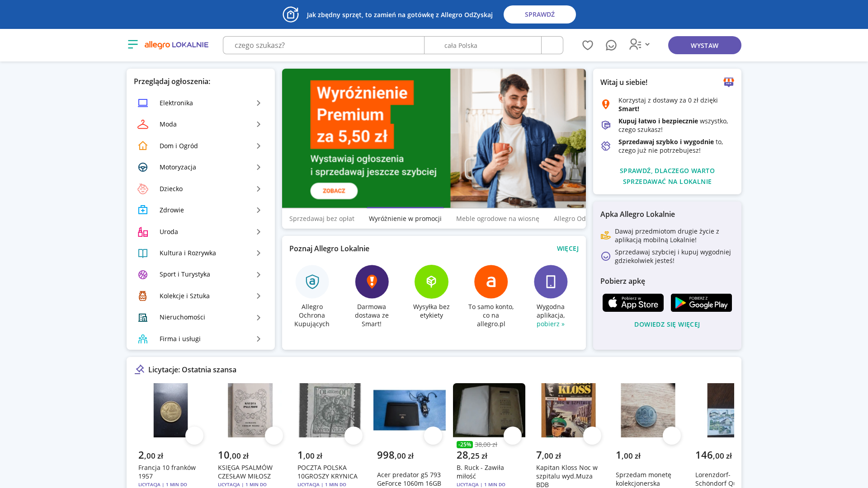
Task: Open Francja 10 franków 1957 thumbnail
Action: (171, 410)
